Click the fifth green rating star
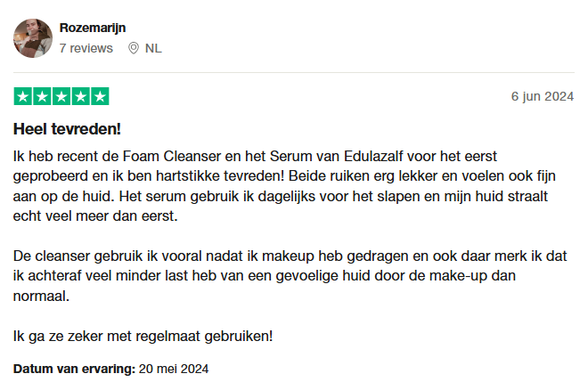This screenshot has height=382, width=588. click(x=100, y=96)
